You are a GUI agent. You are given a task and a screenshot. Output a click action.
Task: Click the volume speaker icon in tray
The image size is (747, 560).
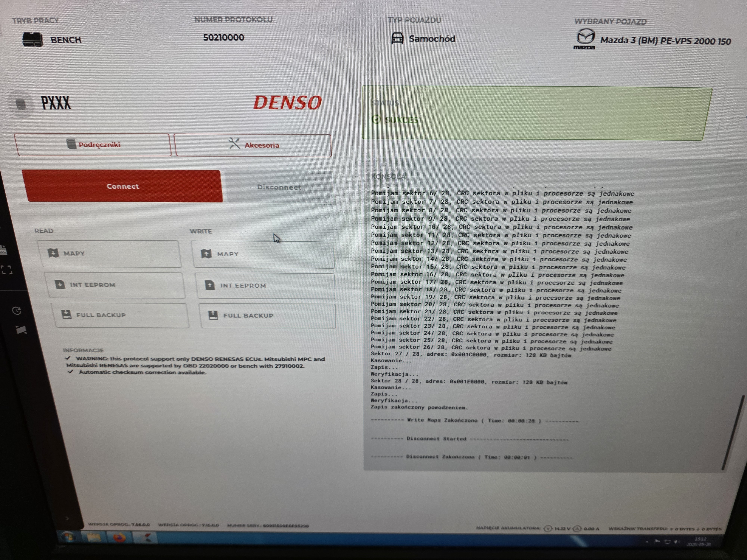(x=676, y=542)
